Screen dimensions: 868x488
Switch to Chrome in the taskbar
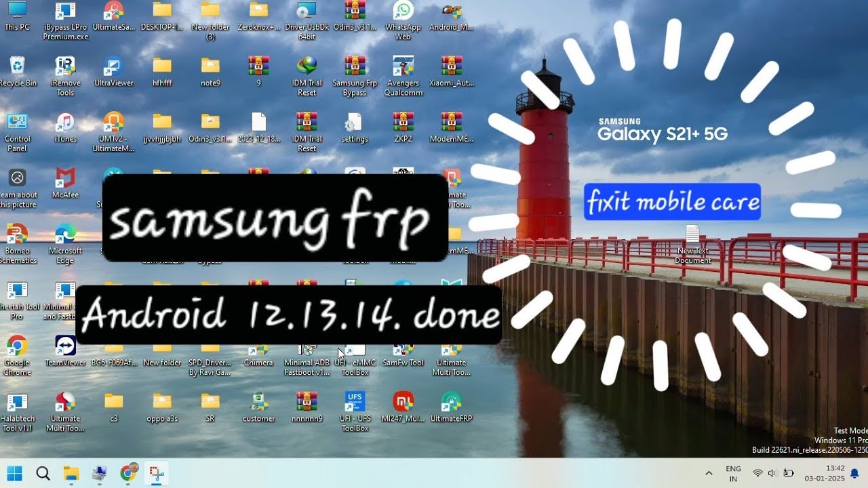tap(128, 473)
